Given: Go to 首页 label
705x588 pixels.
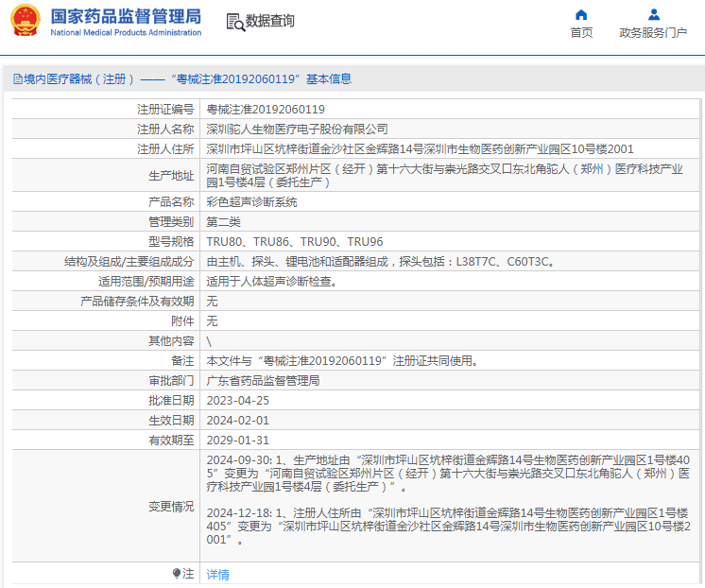Looking at the screenshot, I should [x=581, y=32].
